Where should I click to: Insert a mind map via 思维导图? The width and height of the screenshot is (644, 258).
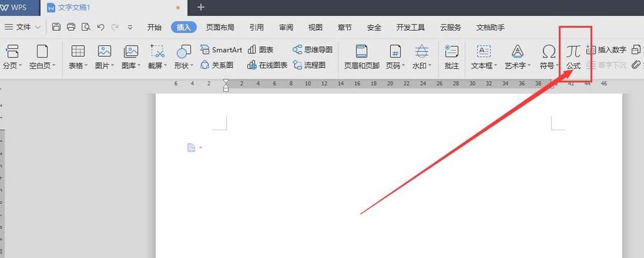[x=312, y=50]
